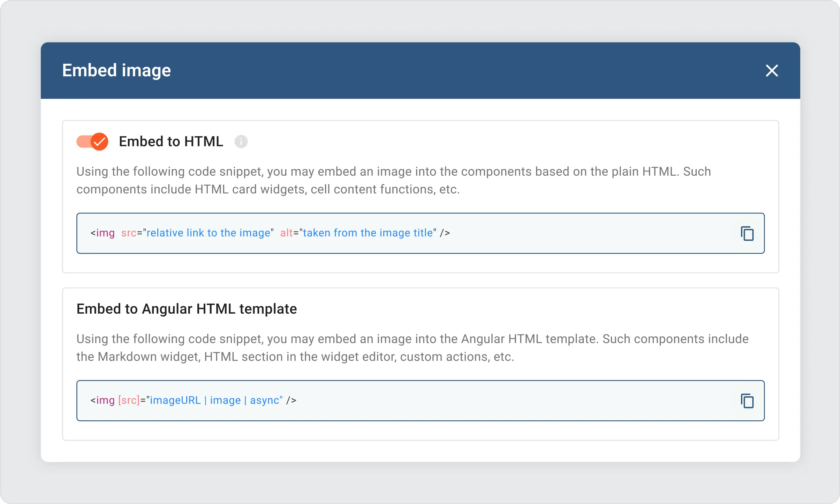
Task: Click the 'taken from the image title' value
Action: 368,233
